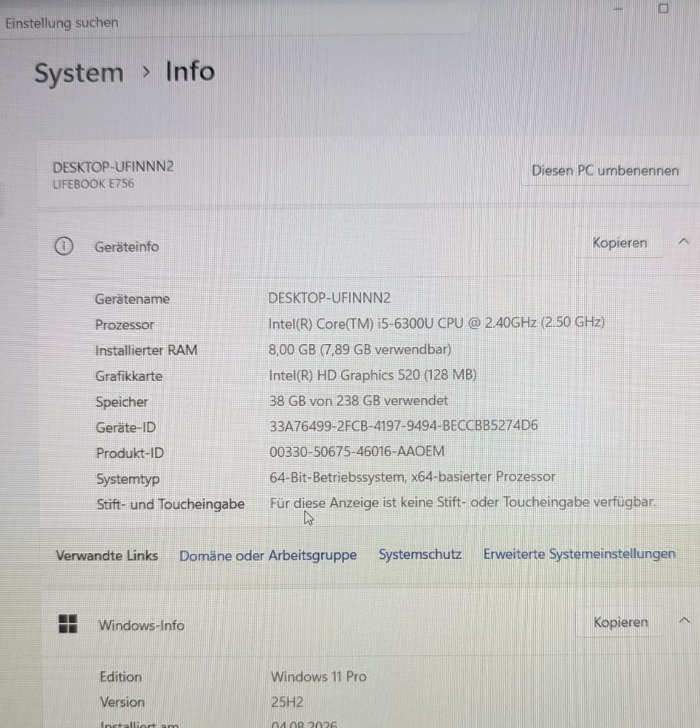Screen dimensions: 700x728
Task: Click the Edition label
Action: pos(120,677)
